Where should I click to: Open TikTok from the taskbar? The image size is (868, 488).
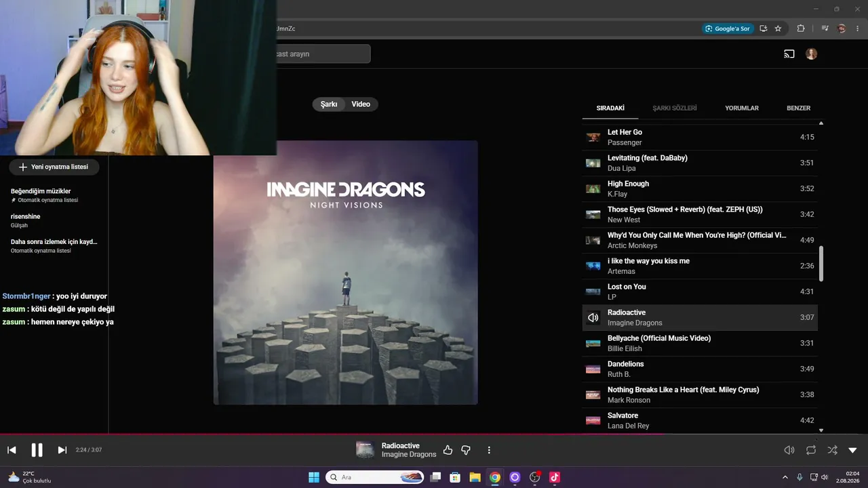pyautogui.click(x=555, y=477)
